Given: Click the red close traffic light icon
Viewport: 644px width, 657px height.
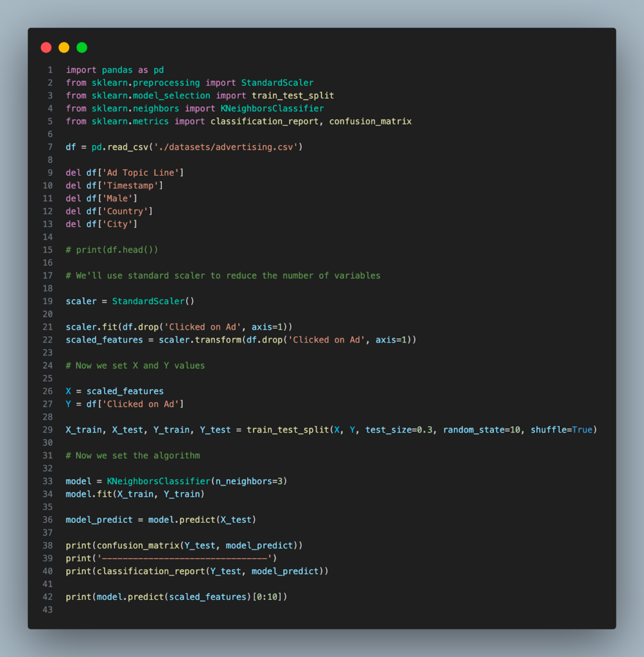Looking at the screenshot, I should (x=46, y=47).
